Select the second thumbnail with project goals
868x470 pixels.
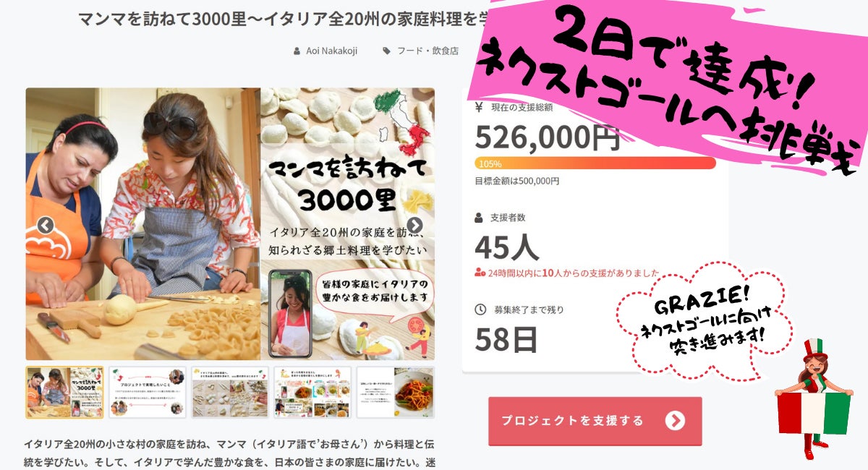tap(148, 392)
